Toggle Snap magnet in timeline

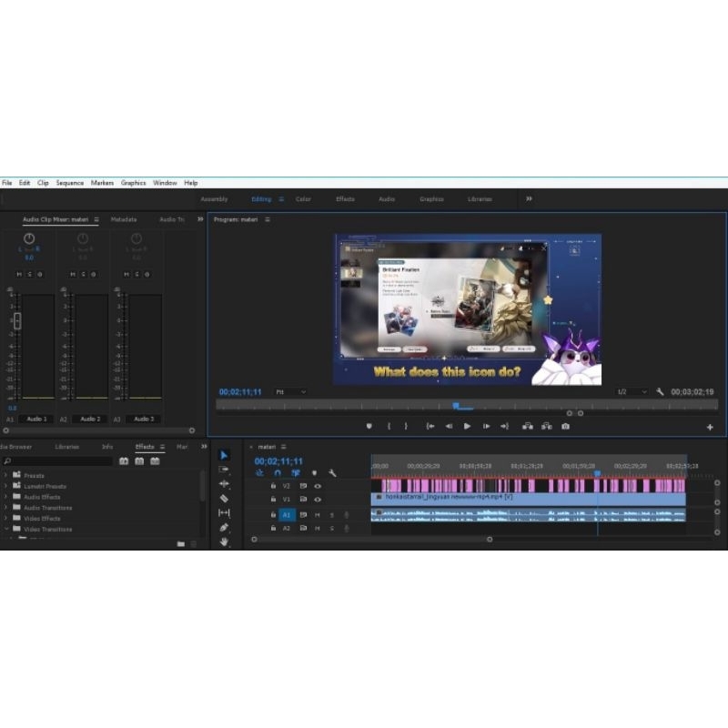(x=278, y=473)
